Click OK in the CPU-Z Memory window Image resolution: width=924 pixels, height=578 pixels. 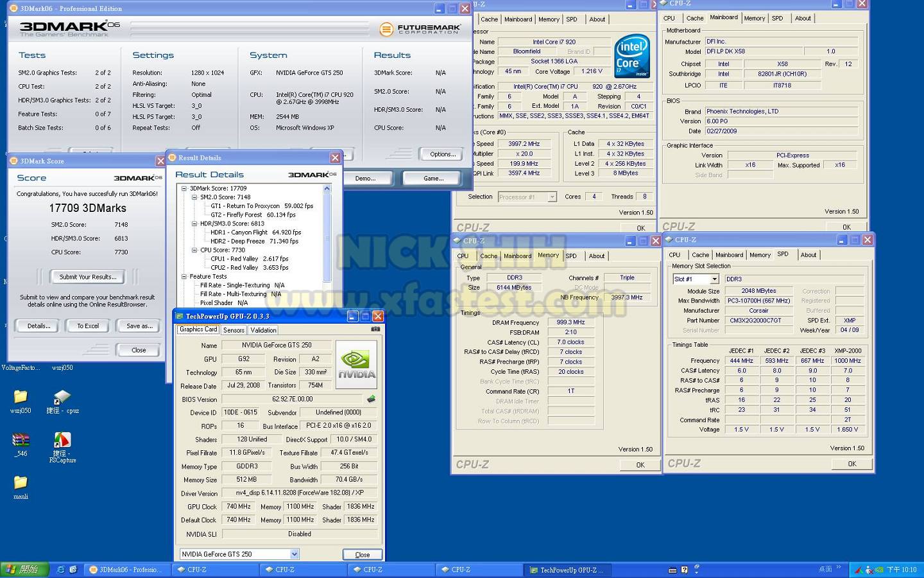pyautogui.click(x=640, y=465)
